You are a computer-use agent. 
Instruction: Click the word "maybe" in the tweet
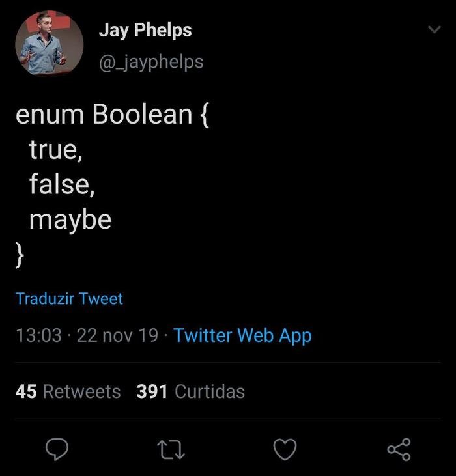point(70,220)
